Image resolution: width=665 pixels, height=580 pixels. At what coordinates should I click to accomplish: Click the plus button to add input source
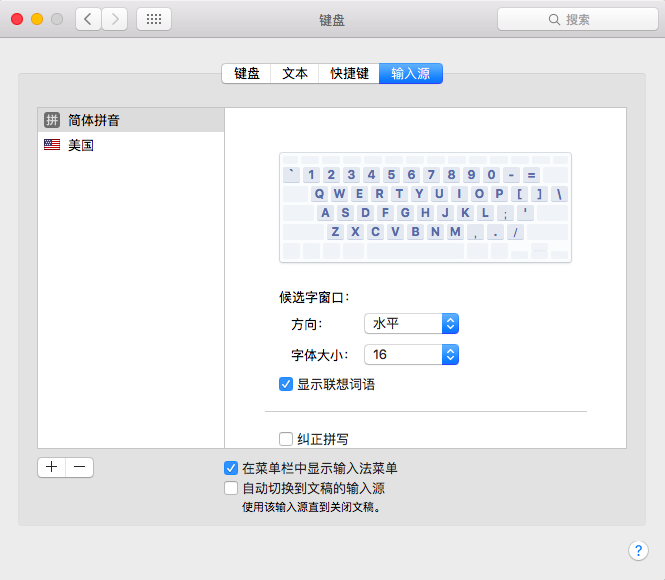pyautogui.click(x=52, y=467)
